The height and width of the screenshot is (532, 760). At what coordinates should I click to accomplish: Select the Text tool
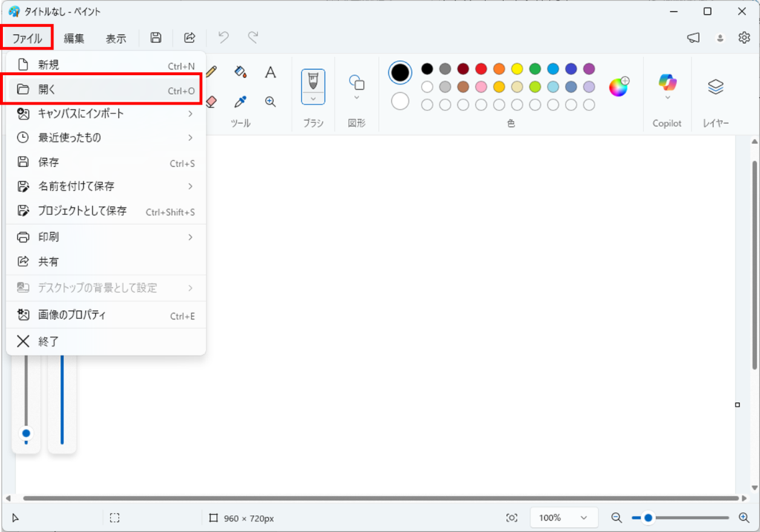pos(271,72)
